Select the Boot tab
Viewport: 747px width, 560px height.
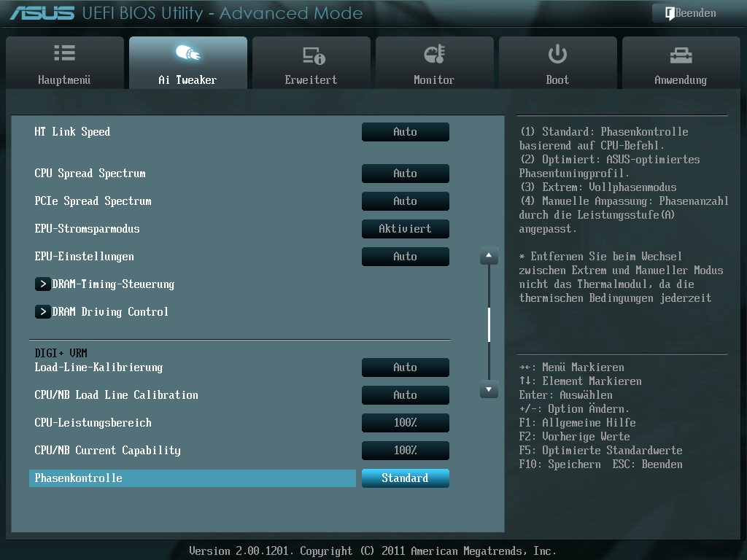(557, 63)
